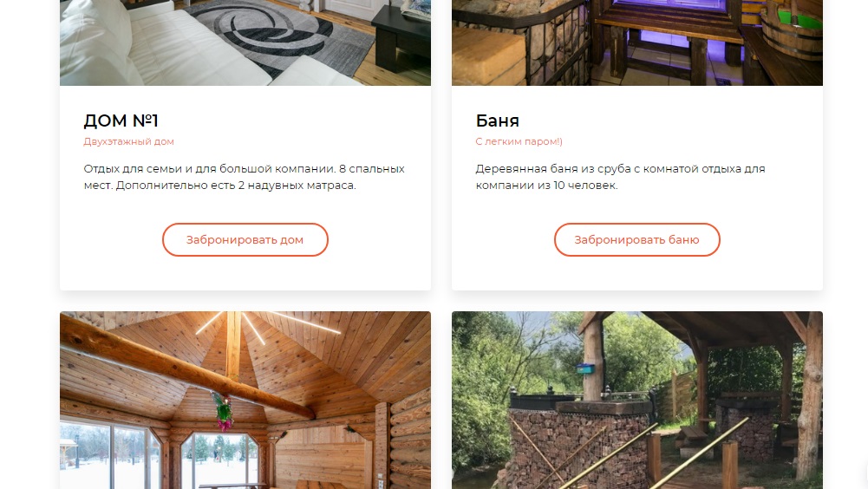The image size is (868, 489).
Task: Open the sauna photo with purple lighting
Action: pyautogui.click(x=637, y=42)
